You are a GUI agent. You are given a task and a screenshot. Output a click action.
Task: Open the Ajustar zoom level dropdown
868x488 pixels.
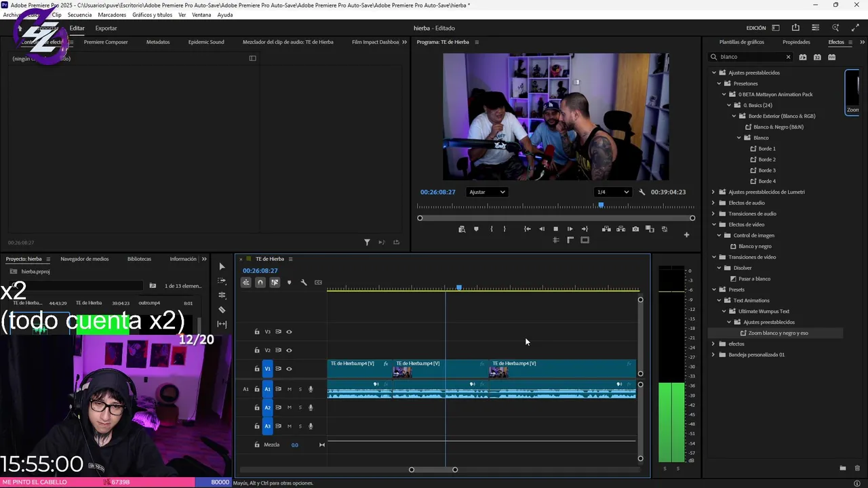487,192
